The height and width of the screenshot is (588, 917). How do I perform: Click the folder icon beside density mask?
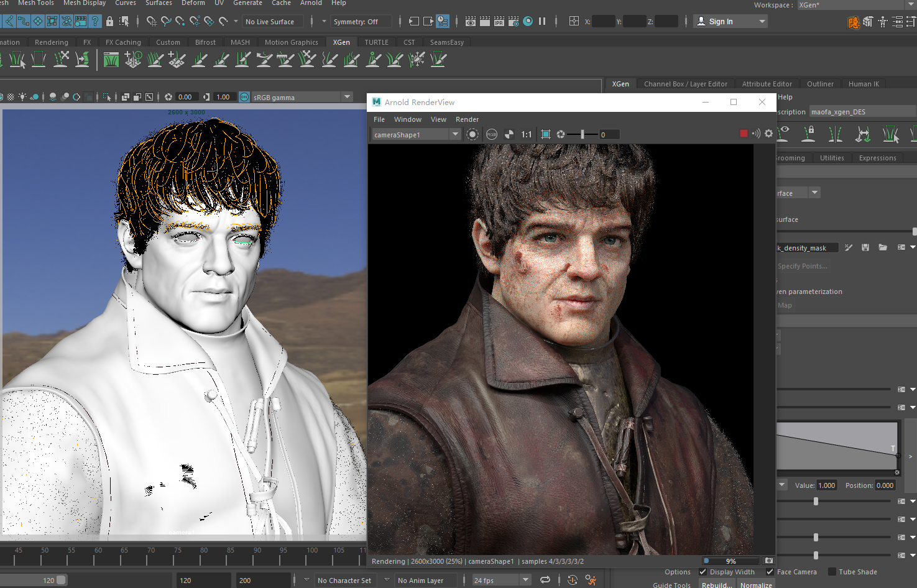(x=883, y=247)
